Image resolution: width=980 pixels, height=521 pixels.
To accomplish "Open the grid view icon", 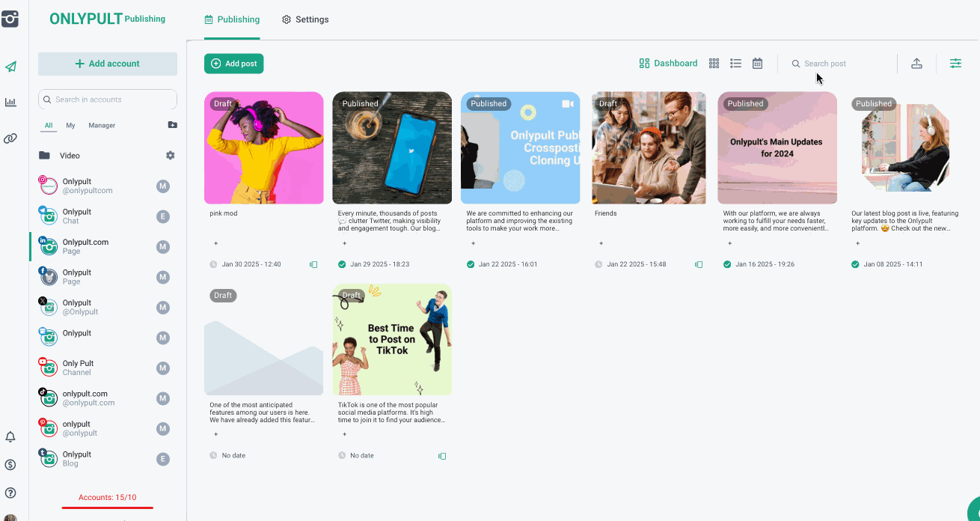I will point(714,64).
